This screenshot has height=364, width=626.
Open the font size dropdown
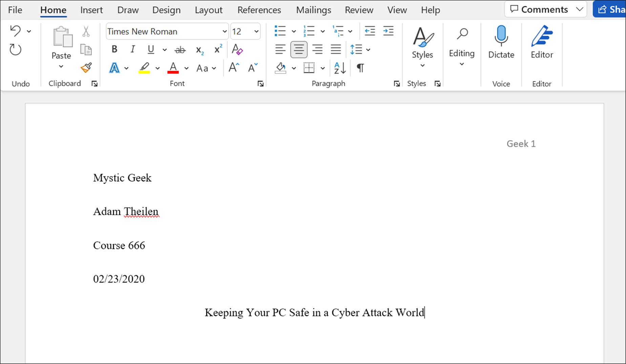(256, 31)
